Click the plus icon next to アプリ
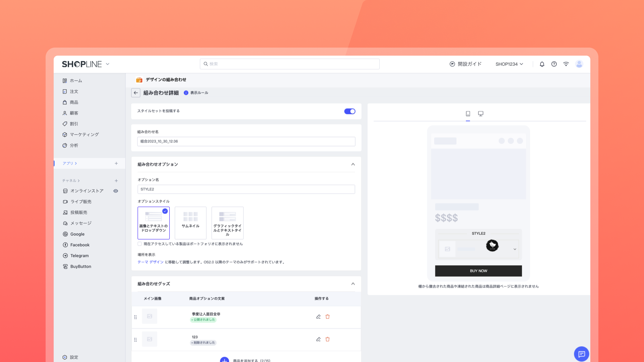Screen dimensions: 644x362 [116, 163]
